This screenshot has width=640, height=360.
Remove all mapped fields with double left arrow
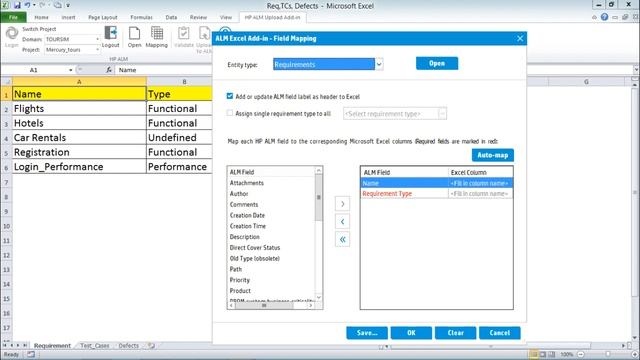pyautogui.click(x=342, y=240)
